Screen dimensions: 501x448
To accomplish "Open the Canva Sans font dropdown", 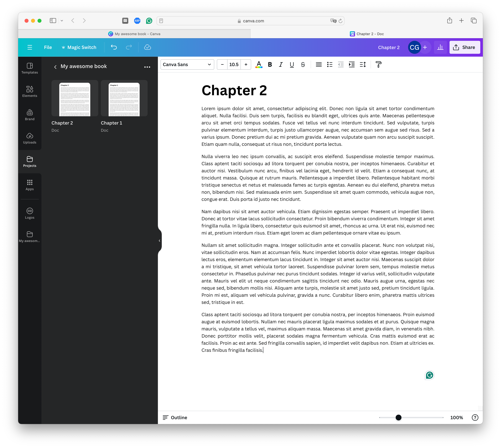I will (187, 64).
